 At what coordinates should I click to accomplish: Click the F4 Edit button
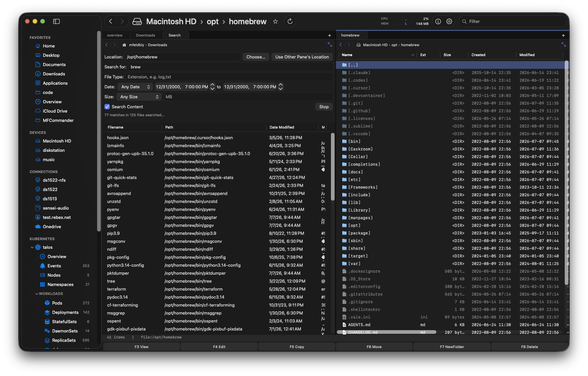pyautogui.click(x=219, y=346)
